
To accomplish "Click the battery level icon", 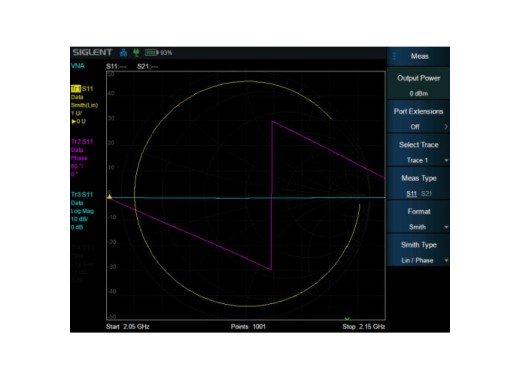I will pyautogui.click(x=151, y=52).
